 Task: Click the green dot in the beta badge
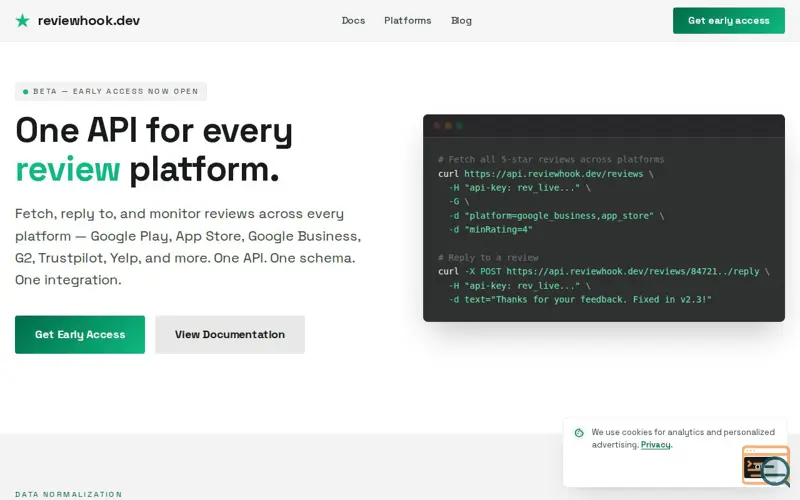26,92
